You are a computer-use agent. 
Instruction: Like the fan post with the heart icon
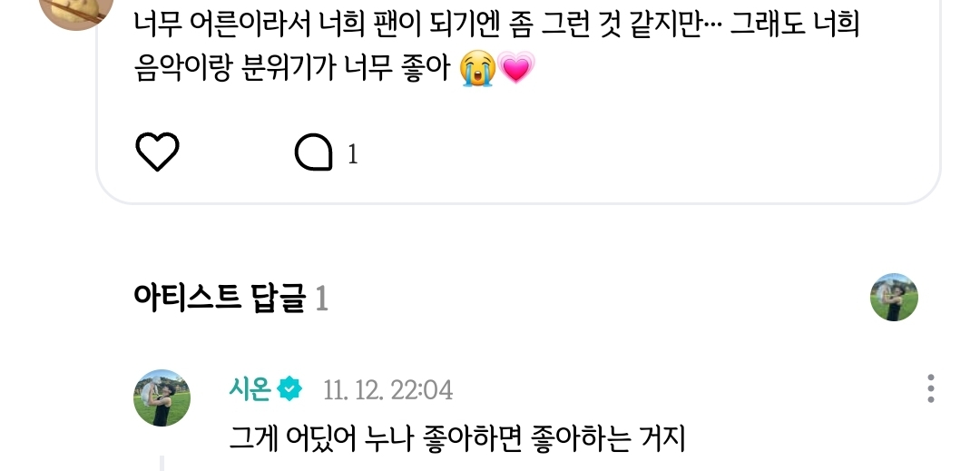(158, 152)
